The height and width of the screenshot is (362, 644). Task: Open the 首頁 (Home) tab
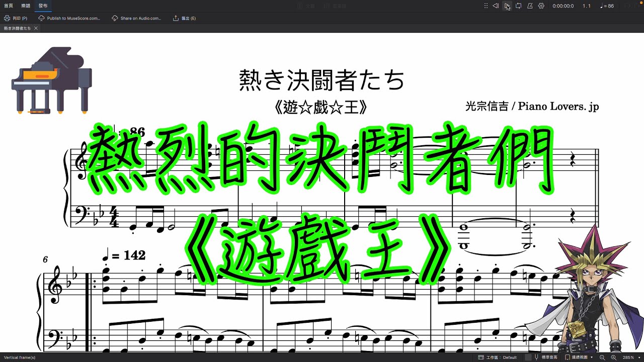coord(9,6)
